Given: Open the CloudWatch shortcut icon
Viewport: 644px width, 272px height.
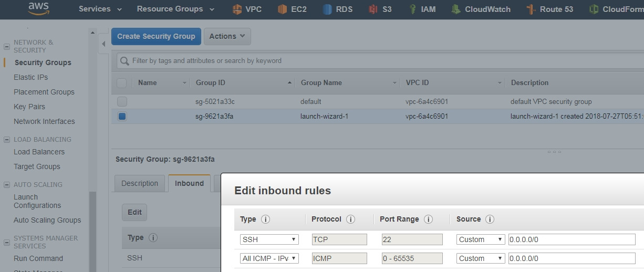Looking at the screenshot, I should [x=456, y=9].
